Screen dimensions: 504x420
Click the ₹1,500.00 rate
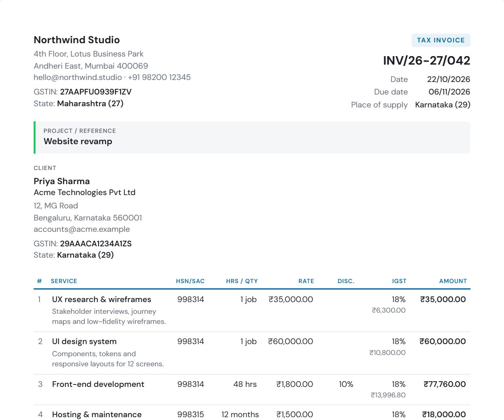[x=295, y=414]
